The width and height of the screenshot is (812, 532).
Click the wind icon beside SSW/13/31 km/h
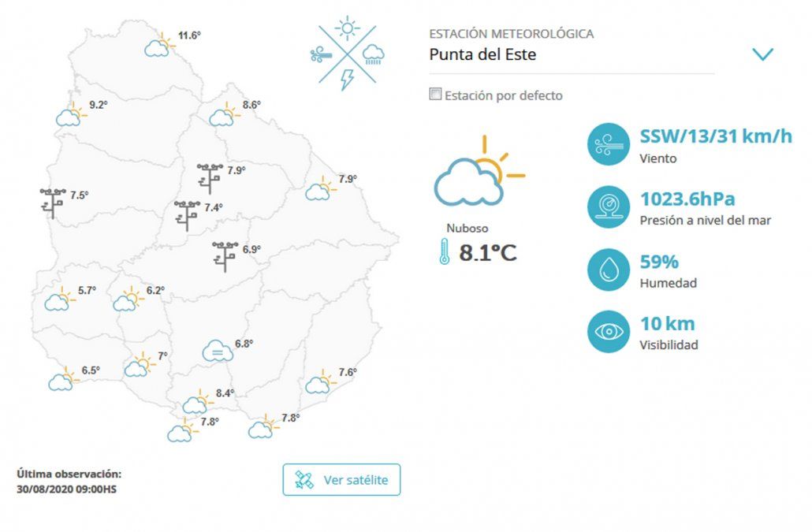(608, 144)
